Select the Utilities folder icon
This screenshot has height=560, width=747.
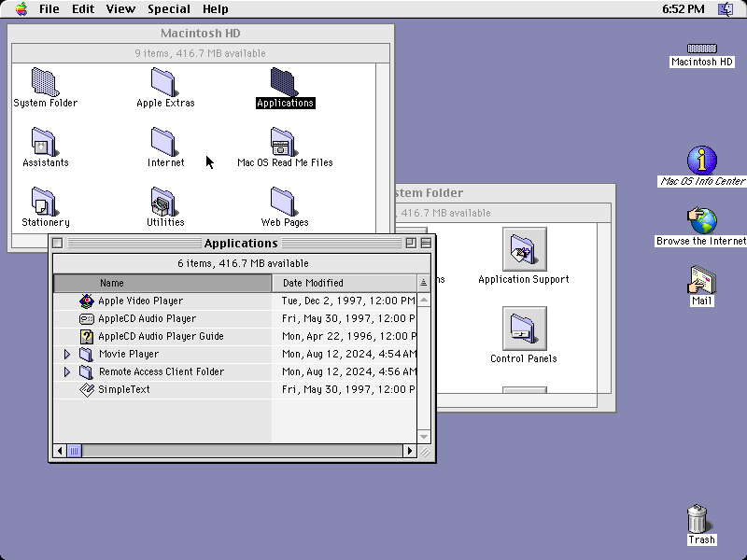pyautogui.click(x=165, y=202)
